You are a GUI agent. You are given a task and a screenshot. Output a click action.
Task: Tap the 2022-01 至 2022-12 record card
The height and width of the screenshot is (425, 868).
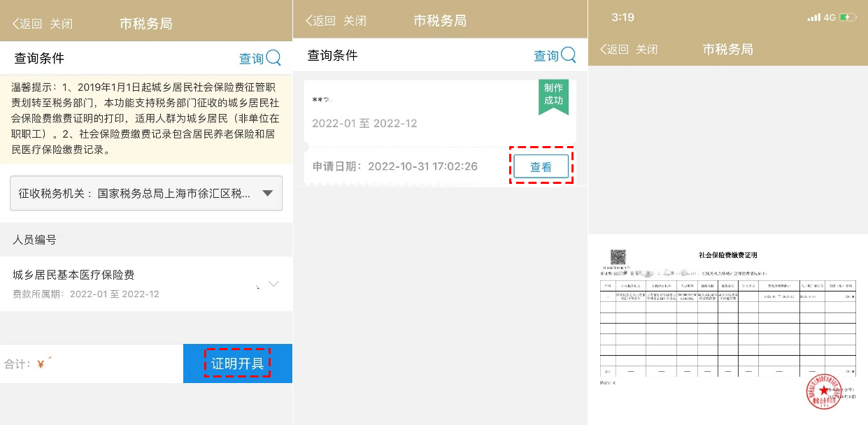click(x=420, y=112)
